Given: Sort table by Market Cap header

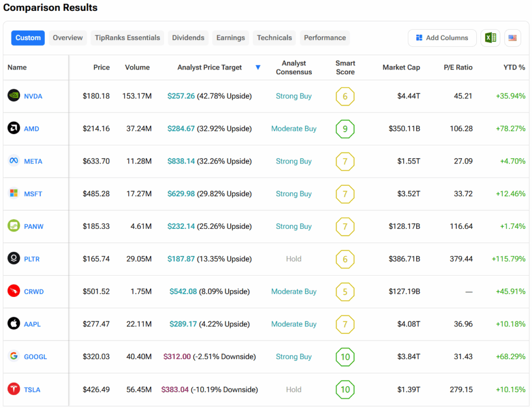Looking at the screenshot, I should point(401,67).
